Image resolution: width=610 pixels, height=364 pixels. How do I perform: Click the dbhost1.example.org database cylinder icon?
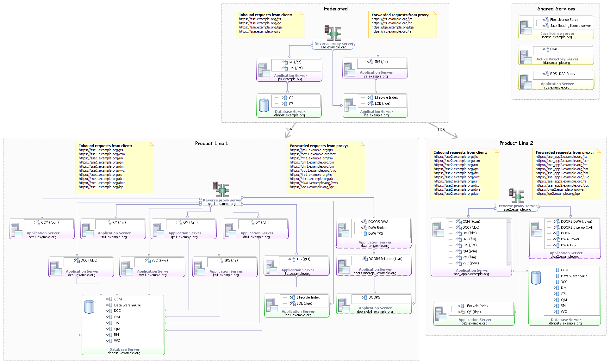point(89,307)
